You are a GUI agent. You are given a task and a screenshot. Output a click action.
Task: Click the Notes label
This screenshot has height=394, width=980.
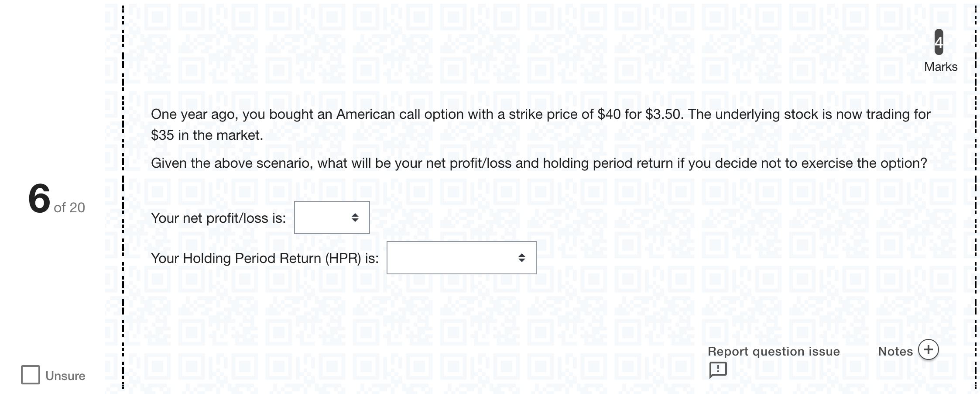pos(895,351)
